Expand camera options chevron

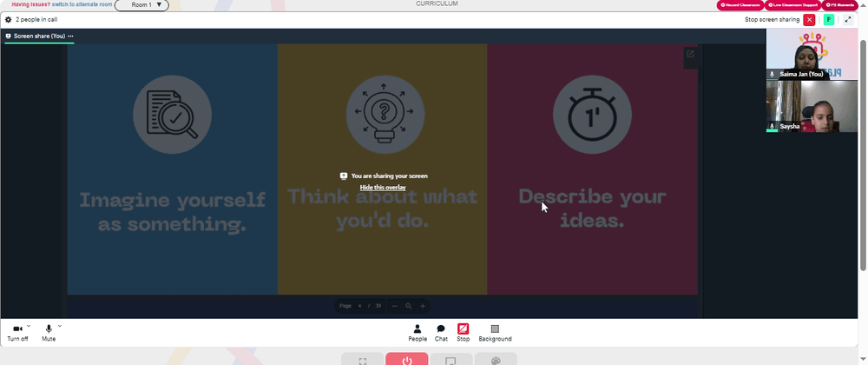29,326
